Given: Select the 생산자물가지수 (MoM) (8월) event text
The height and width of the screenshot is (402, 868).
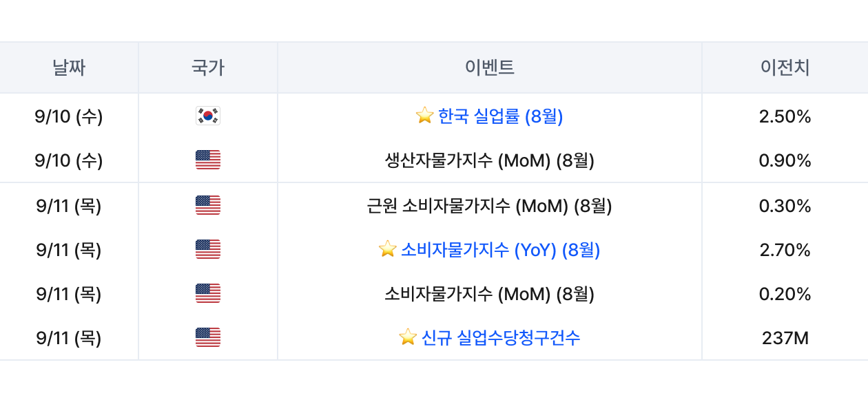Looking at the screenshot, I should coord(490,161).
